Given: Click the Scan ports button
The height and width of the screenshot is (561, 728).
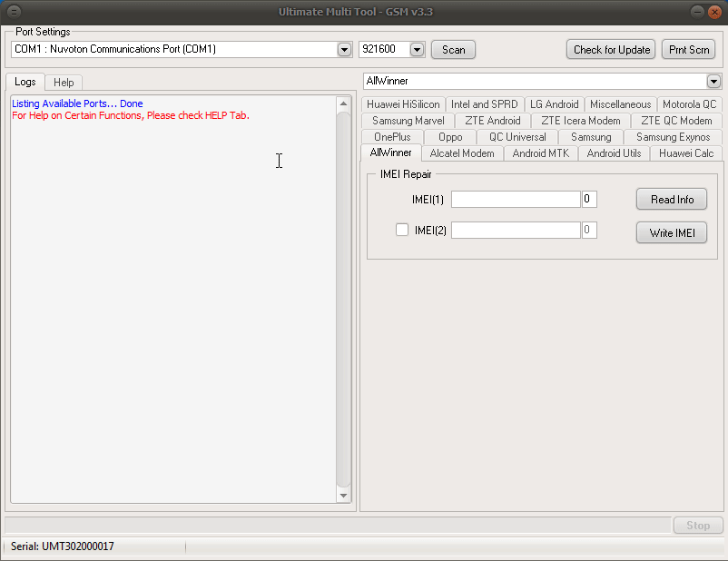Looking at the screenshot, I should pos(453,50).
